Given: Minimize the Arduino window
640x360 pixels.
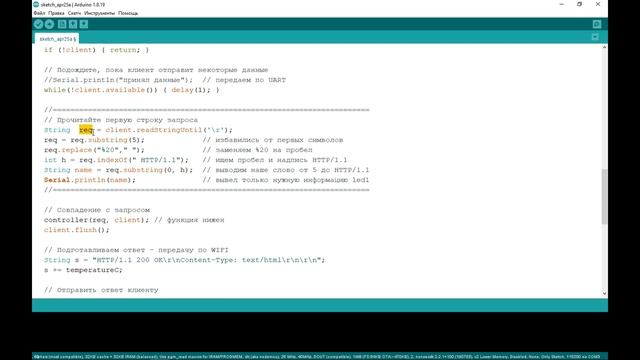Looking at the screenshot, I should tap(562, 4).
